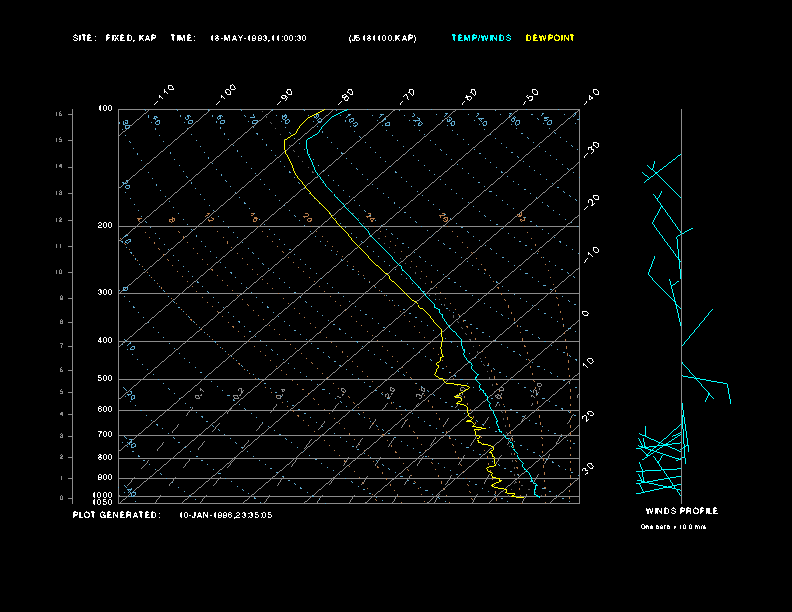Click the yellow dewpoint curve near 400 mb
Viewport: 792px width, 612px height.
pyautogui.click(x=442, y=341)
